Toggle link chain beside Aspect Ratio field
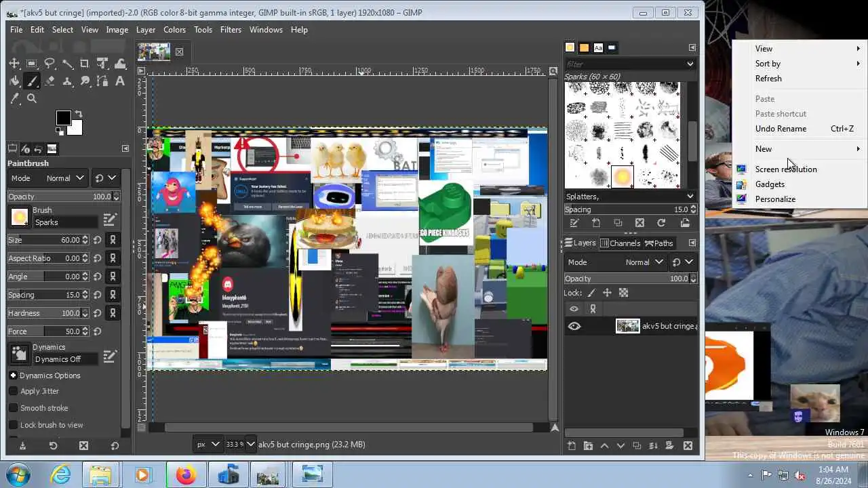 click(113, 258)
